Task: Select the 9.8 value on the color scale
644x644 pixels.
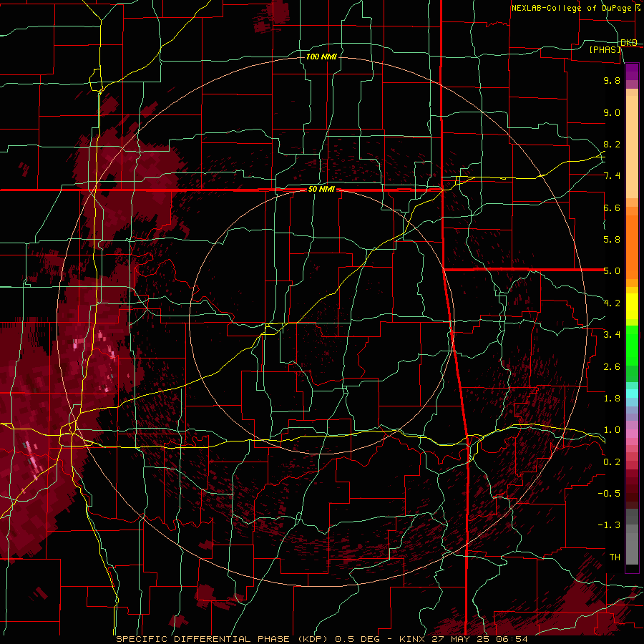Action: [x=612, y=81]
